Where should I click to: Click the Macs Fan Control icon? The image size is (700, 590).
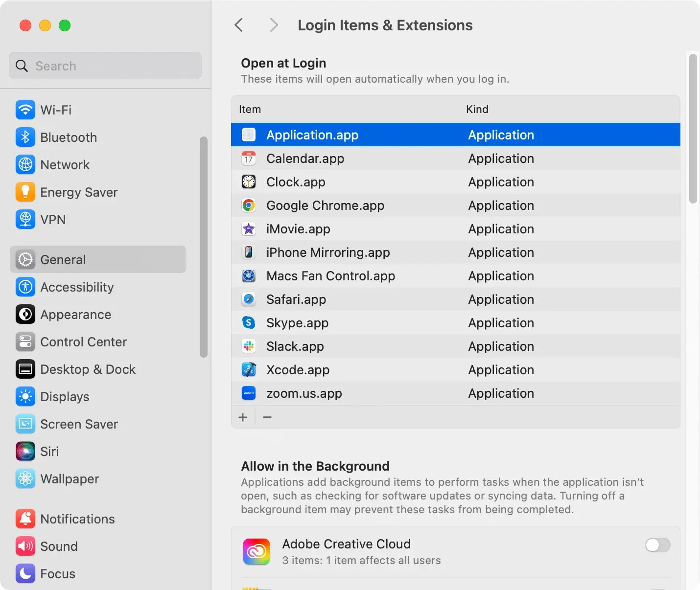click(249, 275)
